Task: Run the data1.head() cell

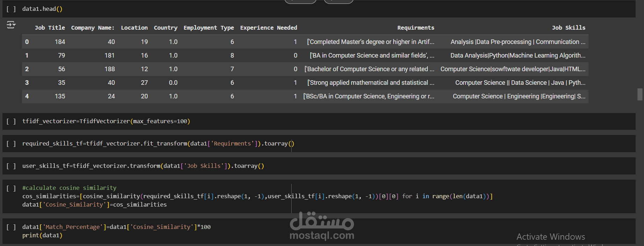Action: coord(11,9)
